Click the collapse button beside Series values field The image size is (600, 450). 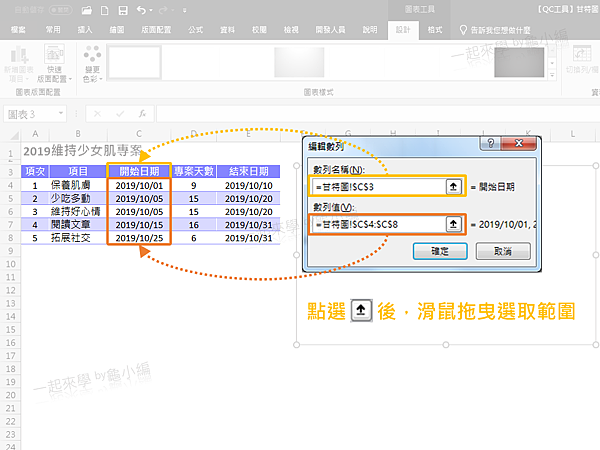click(x=453, y=224)
